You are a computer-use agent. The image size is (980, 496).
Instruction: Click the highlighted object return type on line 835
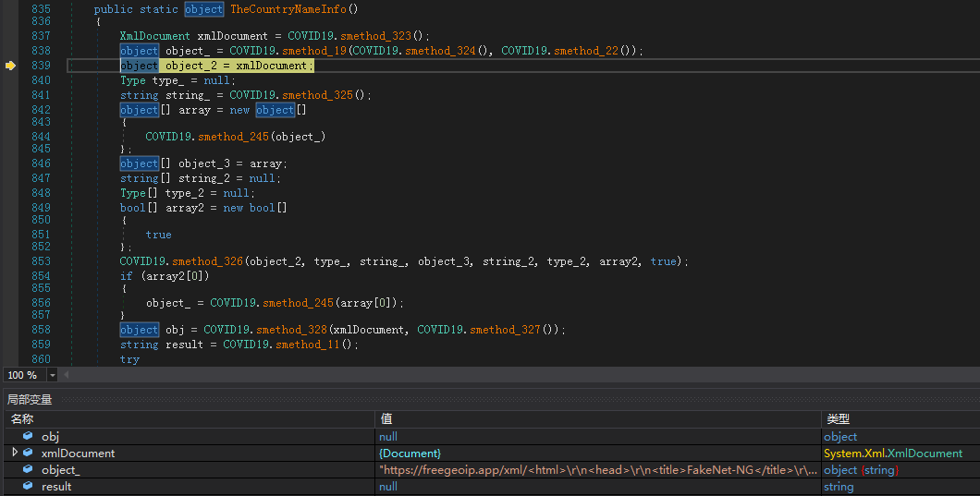pos(203,9)
